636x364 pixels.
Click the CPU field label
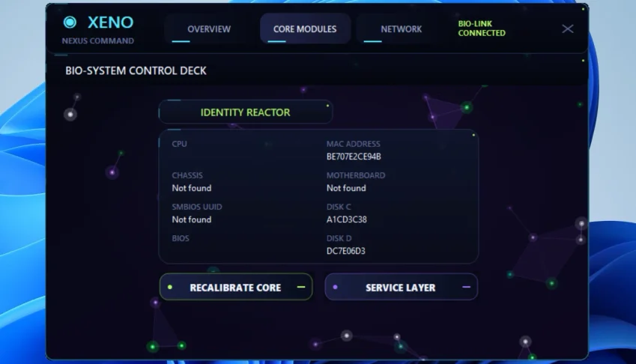pos(179,144)
